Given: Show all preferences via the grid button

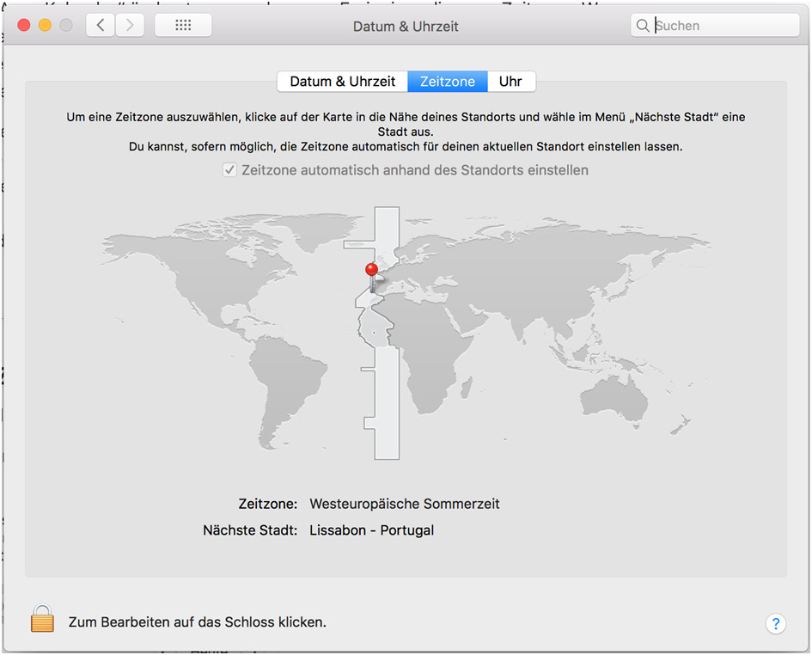Looking at the screenshot, I should pos(183,26).
